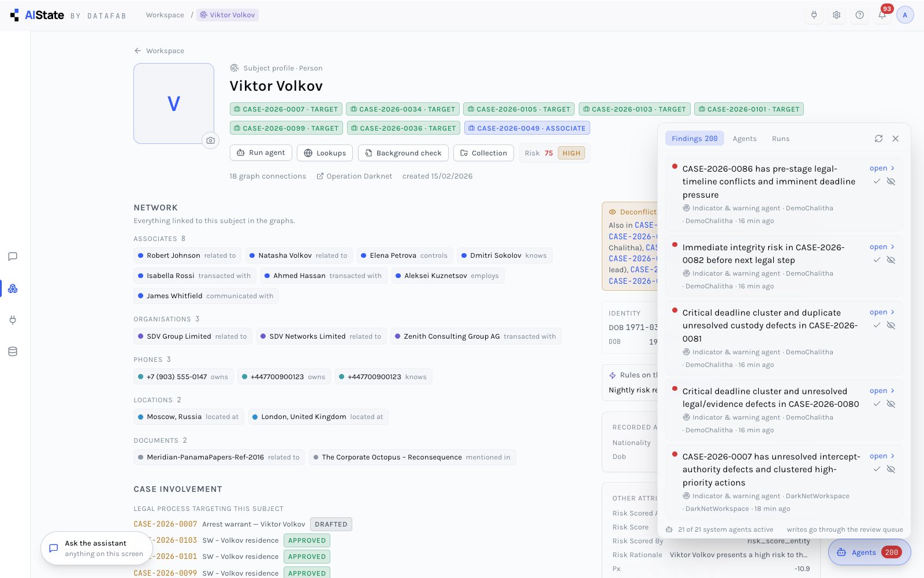Viewport: 924px width, 578px height.
Task: Open notifications bell with 93 badge
Action: (882, 15)
